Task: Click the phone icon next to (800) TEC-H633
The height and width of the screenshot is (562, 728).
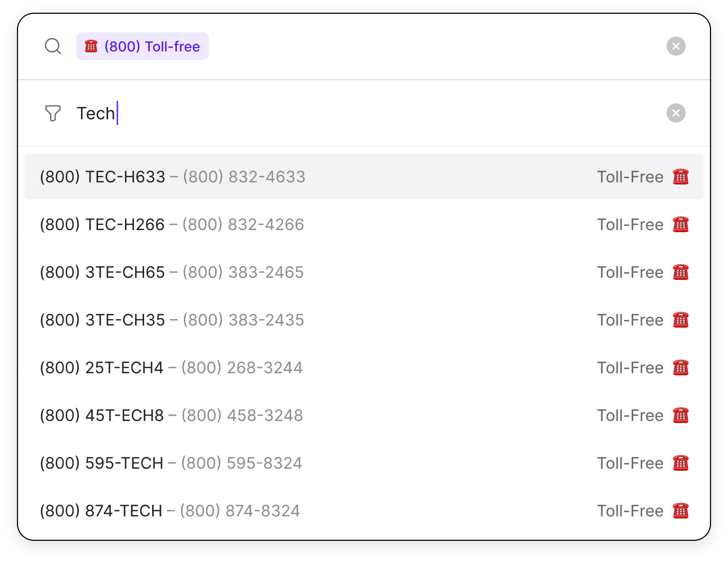Action: (681, 177)
